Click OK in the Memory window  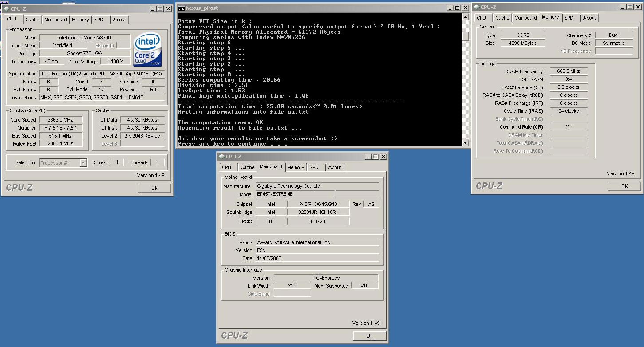(624, 186)
